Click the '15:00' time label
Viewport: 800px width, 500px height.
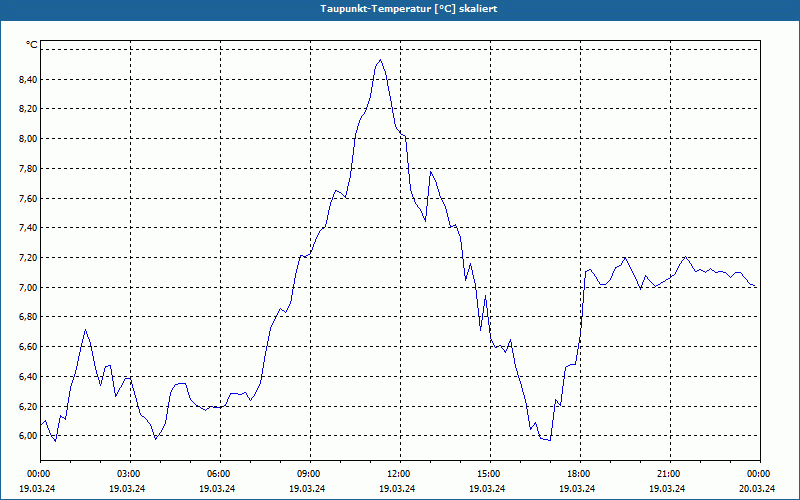click(x=490, y=474)
